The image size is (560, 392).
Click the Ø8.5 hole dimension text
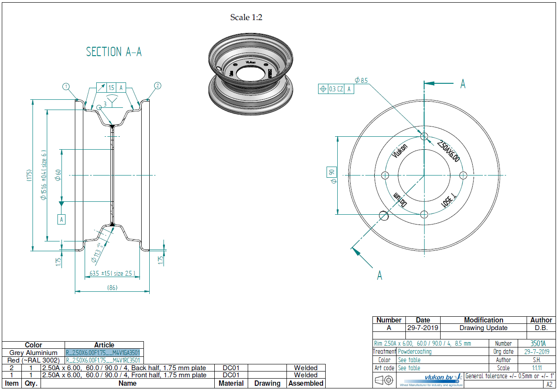pyautogui.click(x=361, y=81)
